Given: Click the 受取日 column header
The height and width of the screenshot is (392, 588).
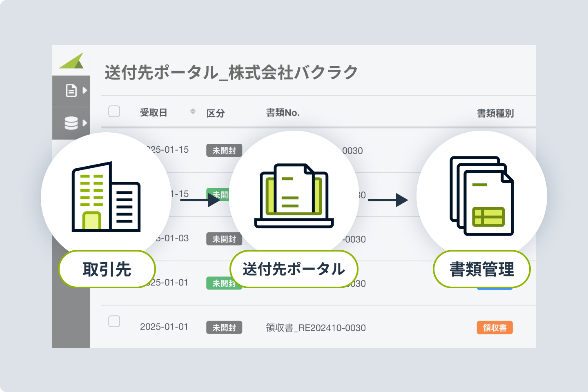Looking at the screenshot, I should pyautogui.click(x=154, y=113).
